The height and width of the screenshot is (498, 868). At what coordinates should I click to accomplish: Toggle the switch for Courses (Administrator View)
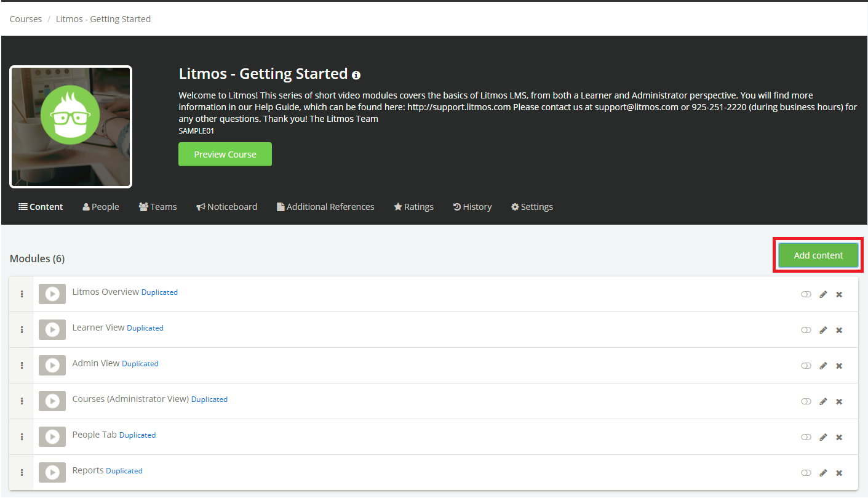(x=806, y=401)
